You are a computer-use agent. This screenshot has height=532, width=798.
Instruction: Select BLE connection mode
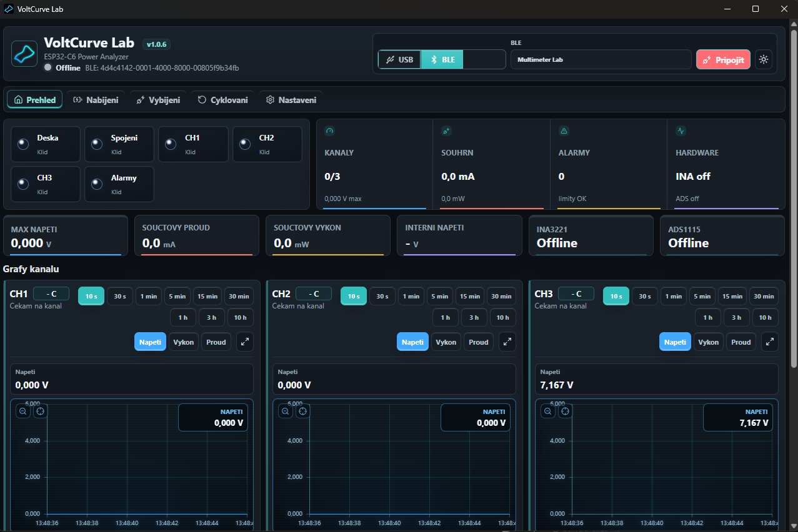[x=442, y=60]
